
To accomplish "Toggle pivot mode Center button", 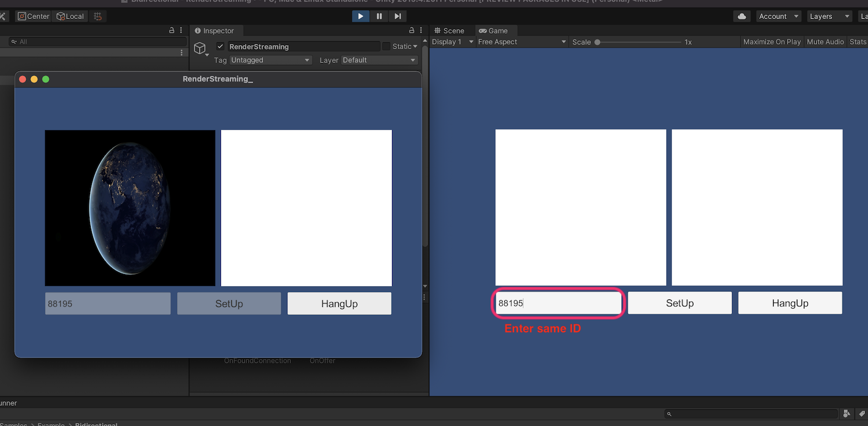I will click(34, 16).
